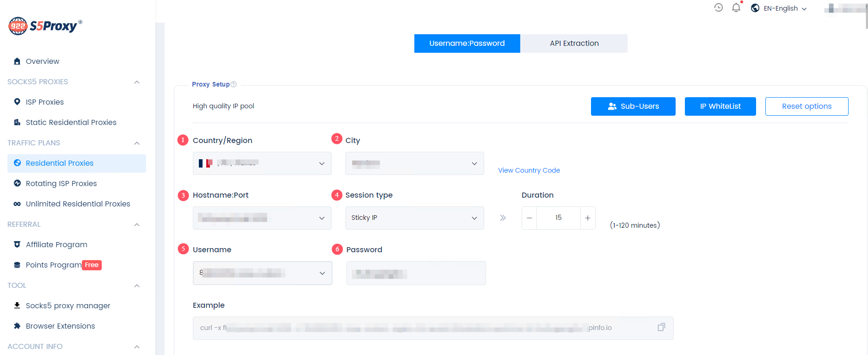Open the EN-English language selector
The height and width of the screenshot is (355, 868).
pos(780,8)
